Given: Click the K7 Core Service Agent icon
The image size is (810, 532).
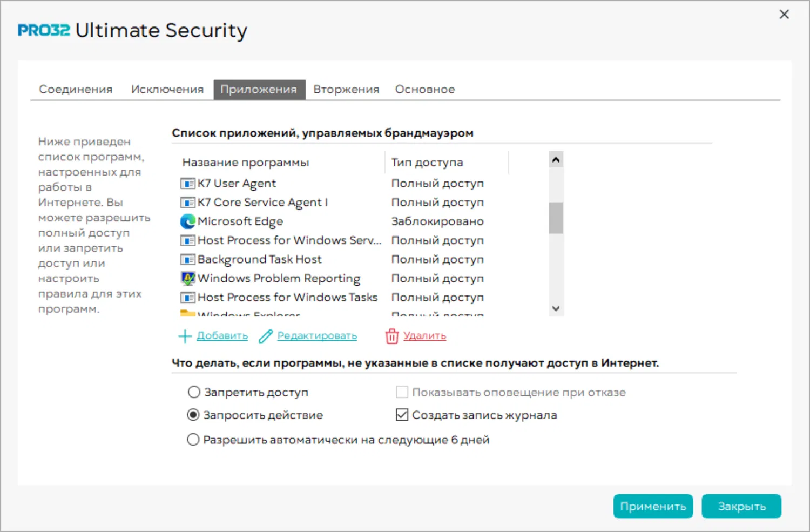Looking at the screenshot, I should (187, 203).
